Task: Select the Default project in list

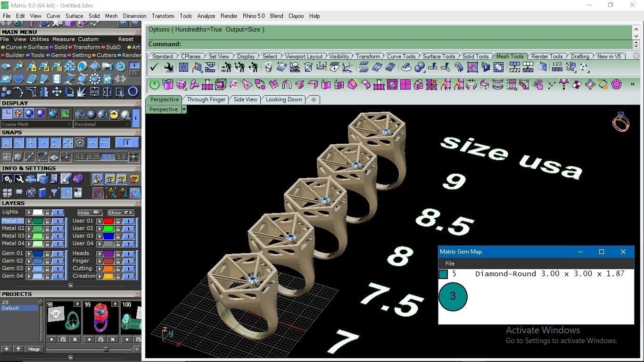Action: click(x=19, y=308)
